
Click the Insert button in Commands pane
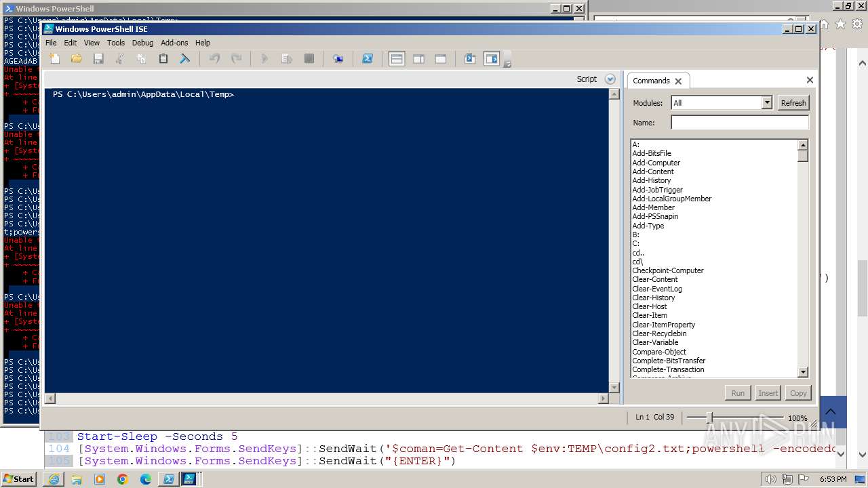[x=768, y=393]
